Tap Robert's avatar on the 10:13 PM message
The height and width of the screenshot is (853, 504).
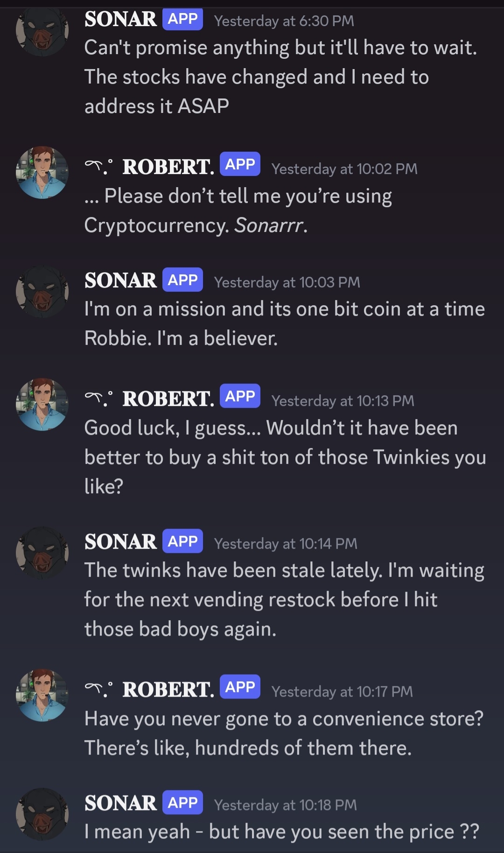[x=42, y=405]
